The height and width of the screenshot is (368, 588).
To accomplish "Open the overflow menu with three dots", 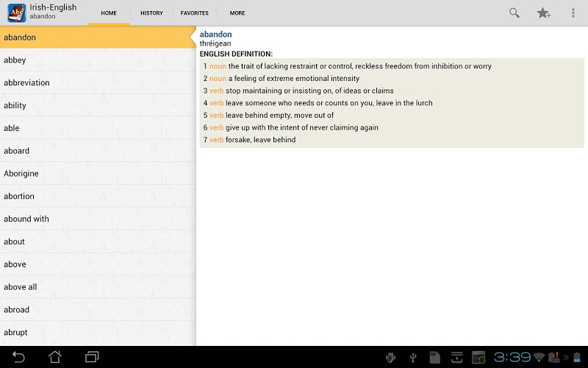I will pos(573,13).
